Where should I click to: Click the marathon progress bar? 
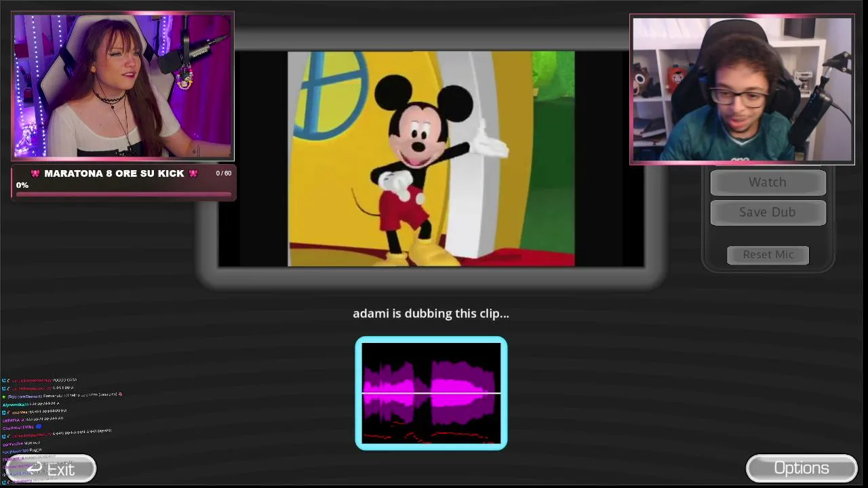[x=123, y=195]
